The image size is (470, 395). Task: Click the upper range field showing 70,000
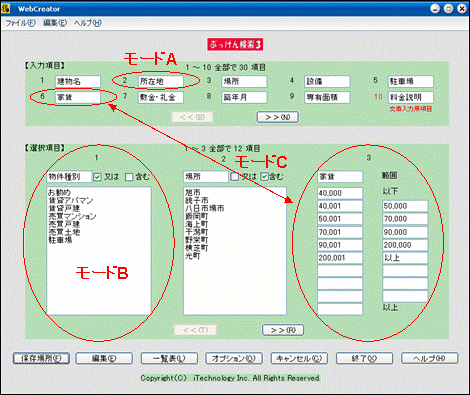[x=405, y=219]
